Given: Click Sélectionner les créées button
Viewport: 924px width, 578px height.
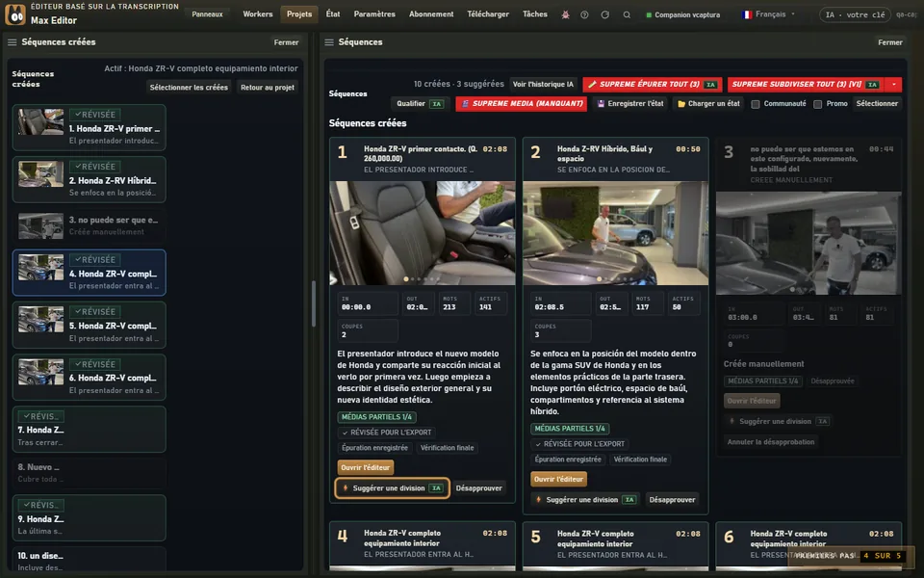Looking at the screenshot, I should pyautogui.click(x=189, y=88).
